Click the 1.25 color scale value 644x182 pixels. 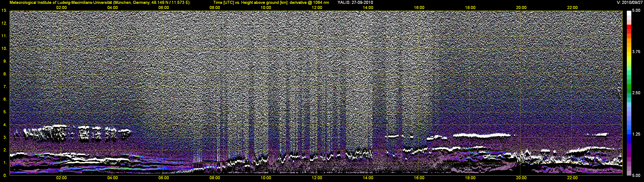click(x=636, y=134)
